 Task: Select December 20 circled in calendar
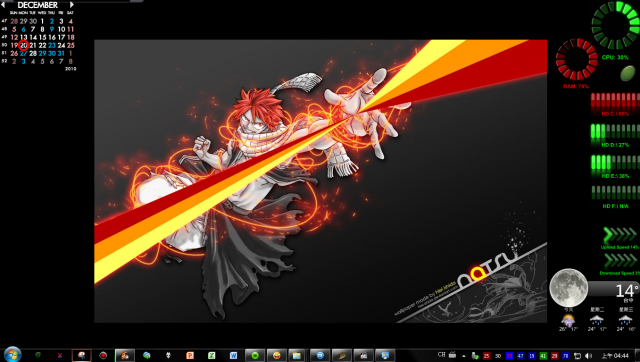(24, 45)
